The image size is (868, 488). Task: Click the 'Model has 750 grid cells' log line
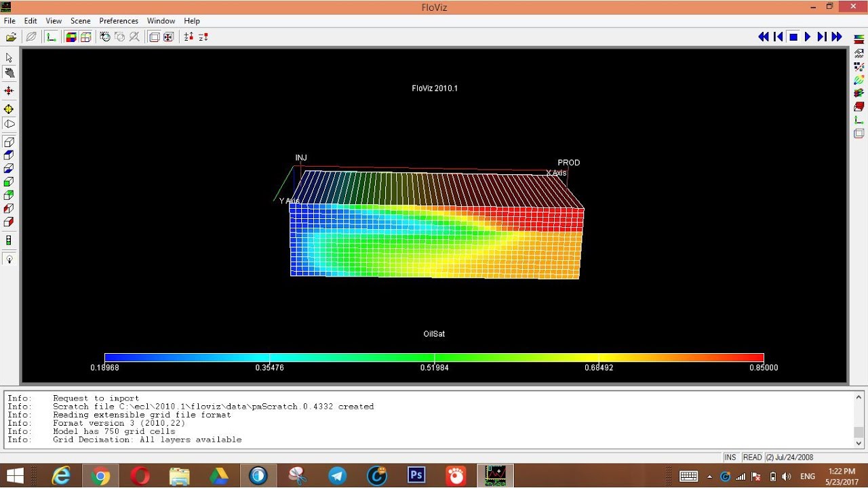click(x=114, y=431)
